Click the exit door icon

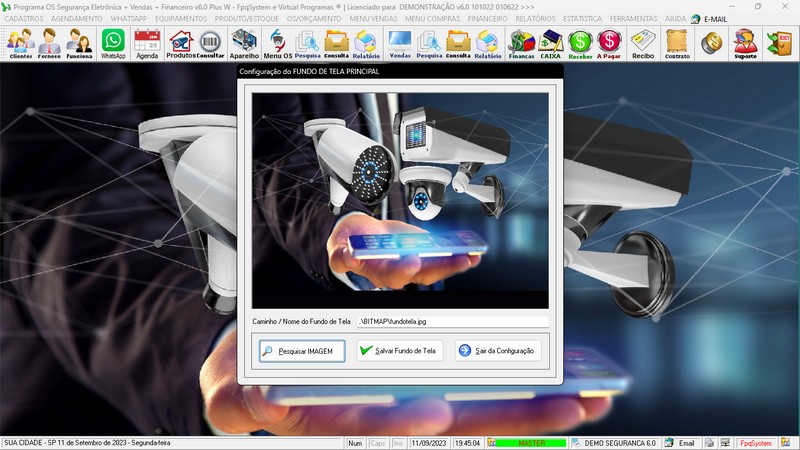[x=778, y=43]
